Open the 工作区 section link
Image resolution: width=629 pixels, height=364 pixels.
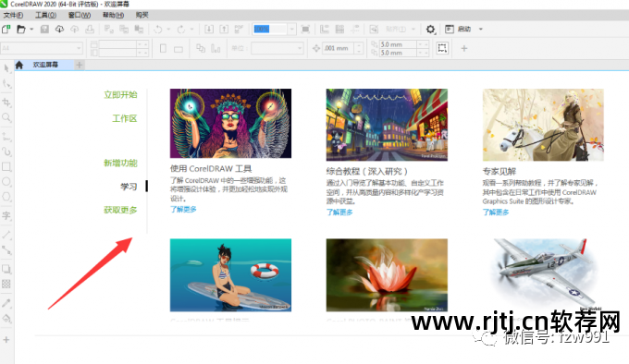click(125, 118)
